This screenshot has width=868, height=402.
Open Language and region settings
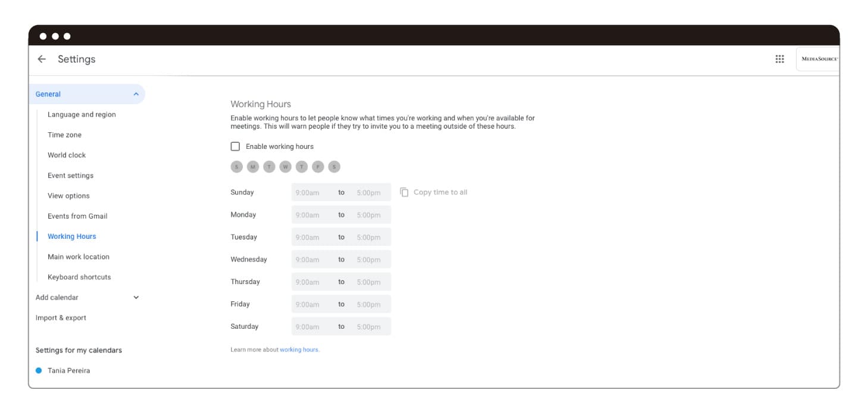(82, 114)
